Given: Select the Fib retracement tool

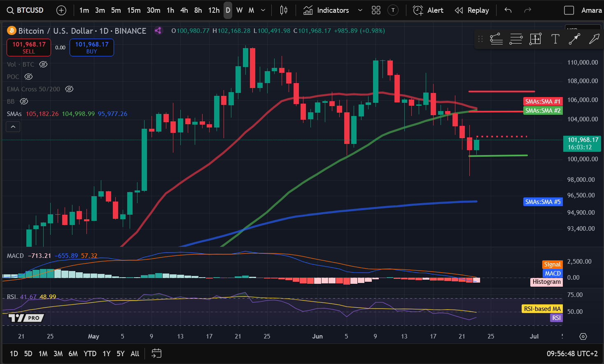Looking at the screenshot, I should point(516,39).
